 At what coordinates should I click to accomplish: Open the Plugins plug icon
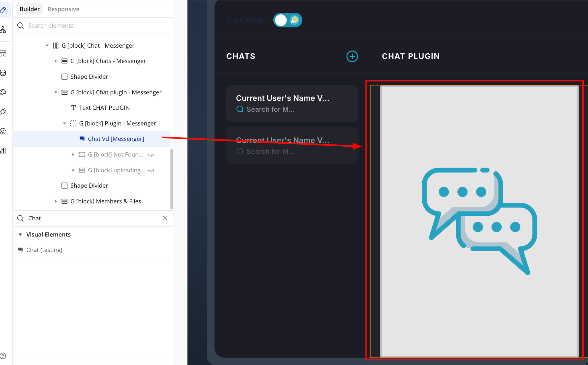pyautogui.click(x=3, y=112)
